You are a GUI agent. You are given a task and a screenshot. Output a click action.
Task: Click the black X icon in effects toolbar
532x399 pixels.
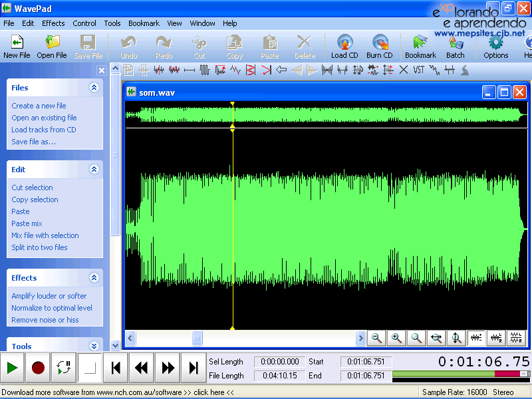click(404, 70)
